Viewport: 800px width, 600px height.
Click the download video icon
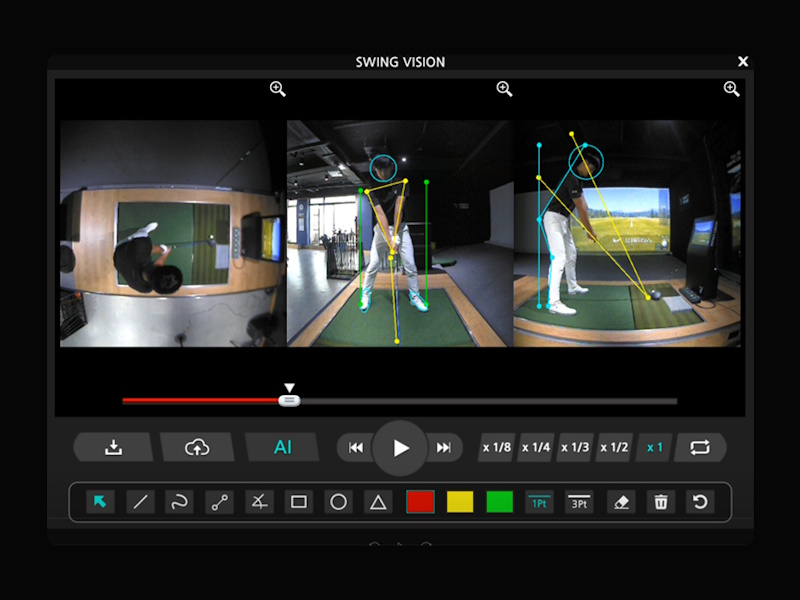(113, 447)
